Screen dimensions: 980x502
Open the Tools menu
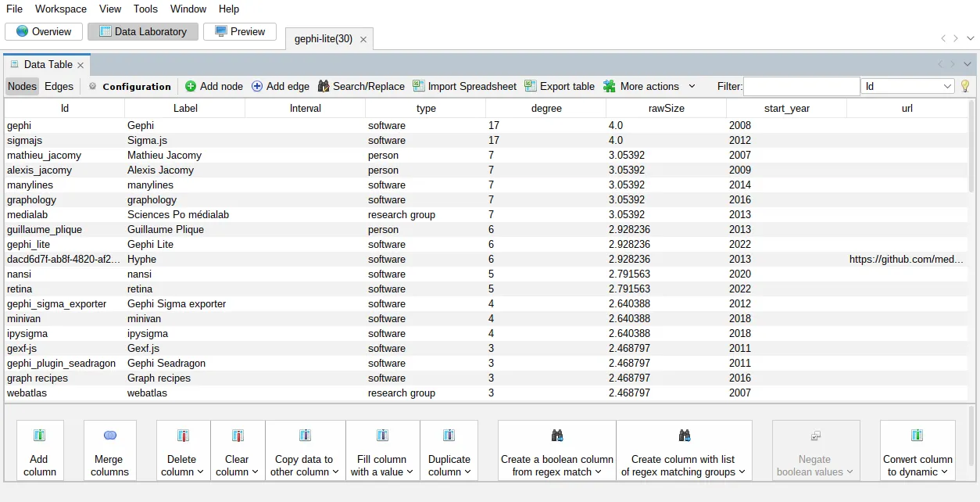point(145,9)
